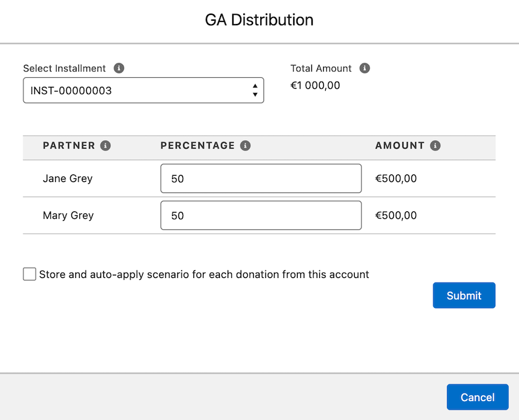Show help for the PARTNER column
Screen dimensions: 519x420
(x=106, y=146)
